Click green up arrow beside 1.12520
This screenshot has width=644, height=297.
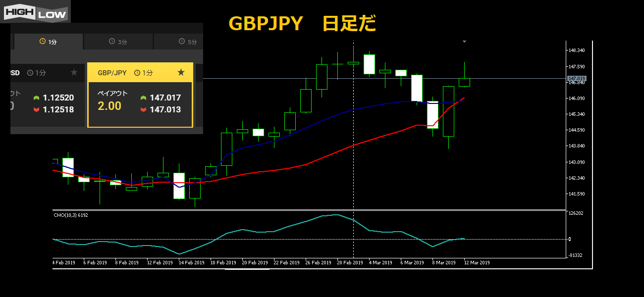pos(36,98)
